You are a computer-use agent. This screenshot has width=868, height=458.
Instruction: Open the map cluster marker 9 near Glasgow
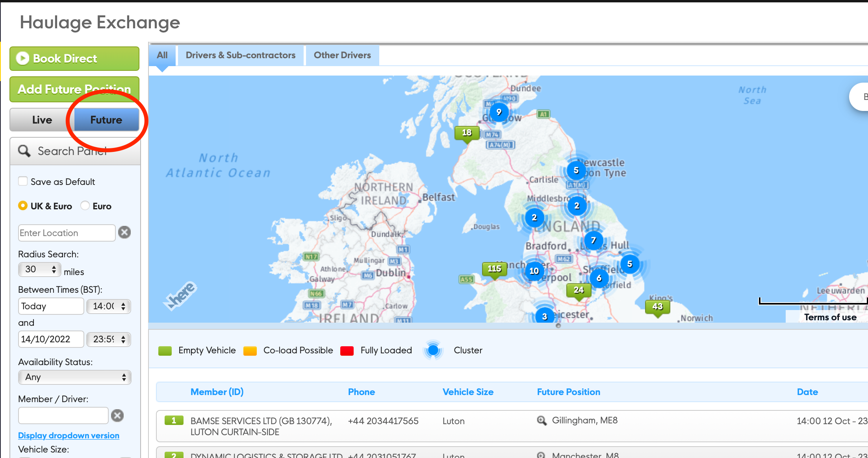coord(499,112)
